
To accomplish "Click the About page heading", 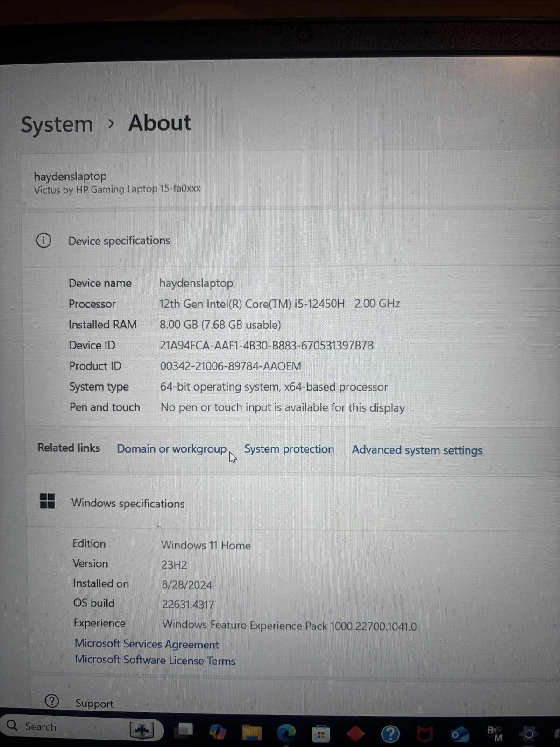I will (160, 123).
